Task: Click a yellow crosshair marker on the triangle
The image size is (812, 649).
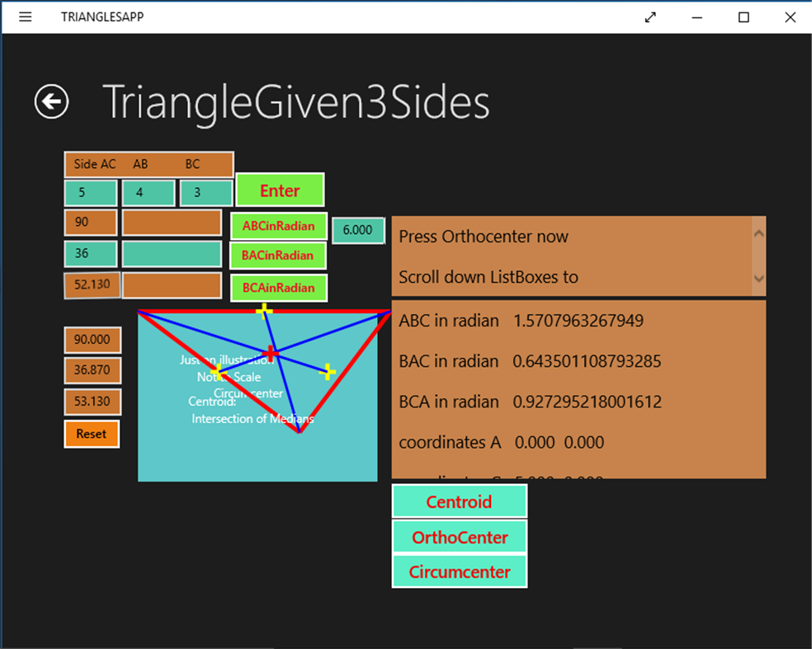Action: 264,311
